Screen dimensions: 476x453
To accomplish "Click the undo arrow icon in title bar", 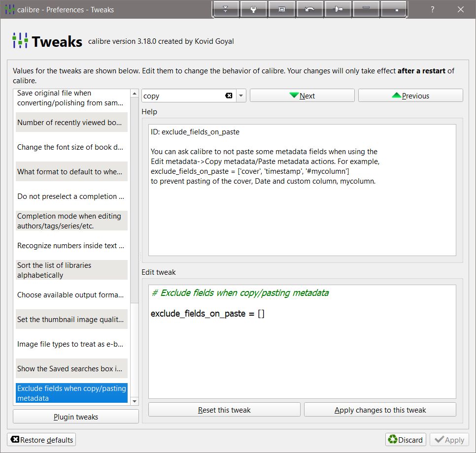I will pos(309,9).
